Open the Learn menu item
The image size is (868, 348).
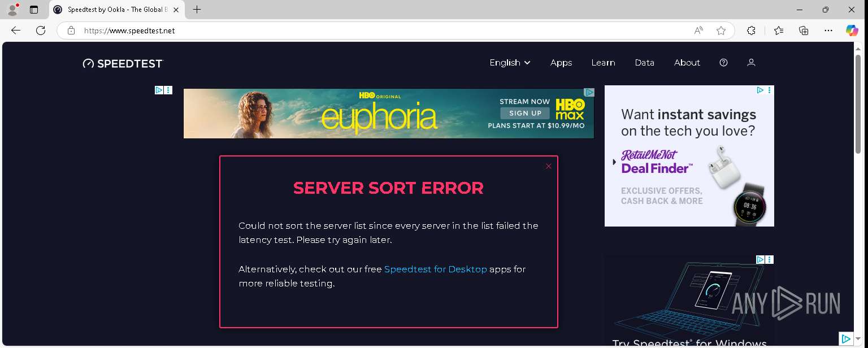[x=603, y=63]
